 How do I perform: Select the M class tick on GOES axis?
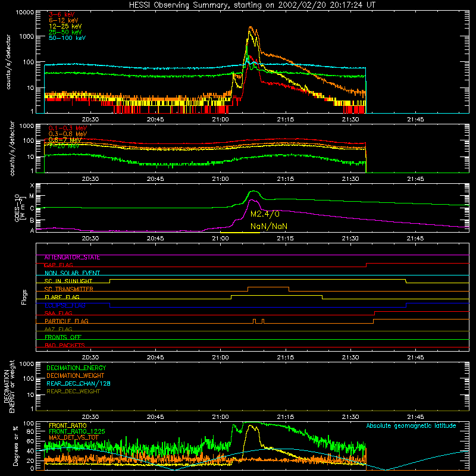pos(32,196)
